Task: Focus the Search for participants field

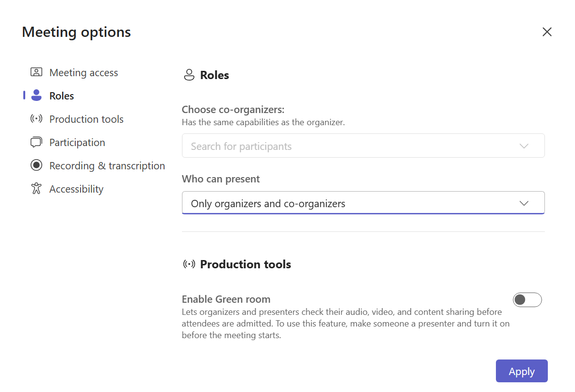Action: [x=340, y=146]
